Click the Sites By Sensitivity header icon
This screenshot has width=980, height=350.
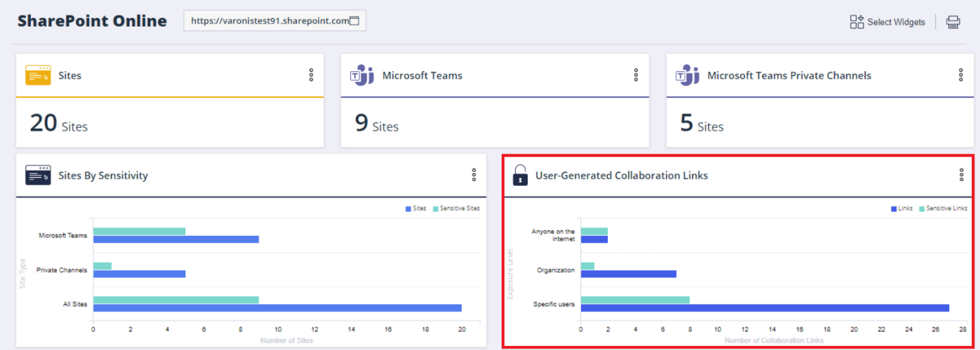38,175
